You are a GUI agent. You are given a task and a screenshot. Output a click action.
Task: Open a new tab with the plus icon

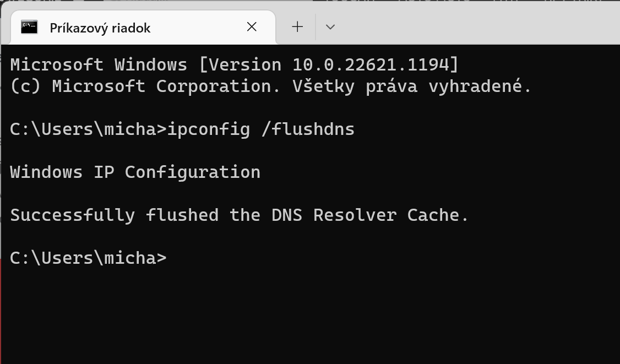pyautogui.click(x=297, y=27)
